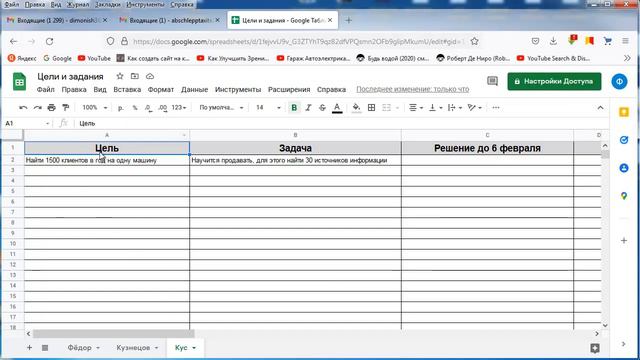
Task: Open the Расширения menu
Action: (x=289, y=89)
